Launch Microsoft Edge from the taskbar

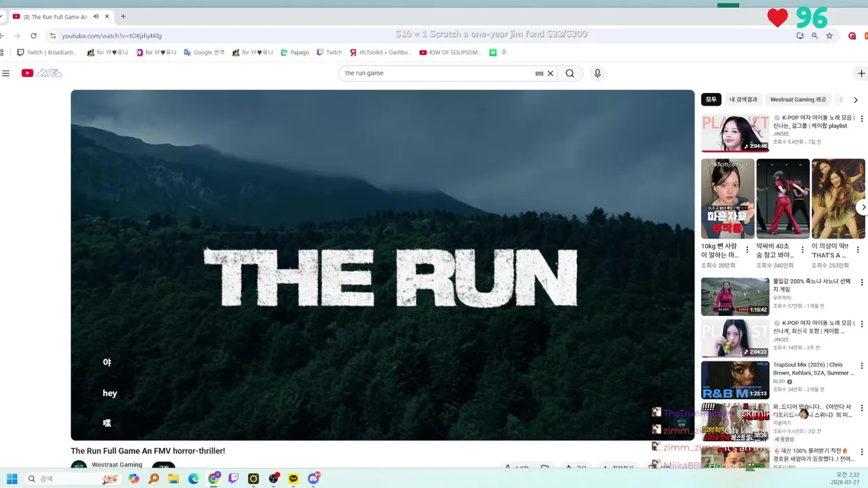(x=193, y=479)
